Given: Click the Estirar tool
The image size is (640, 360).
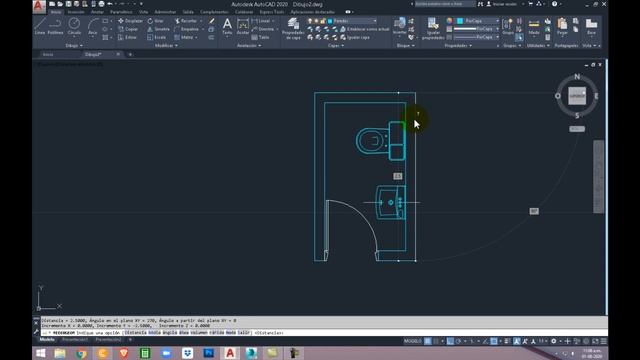Looking at the screenshot, I should 127,37.
